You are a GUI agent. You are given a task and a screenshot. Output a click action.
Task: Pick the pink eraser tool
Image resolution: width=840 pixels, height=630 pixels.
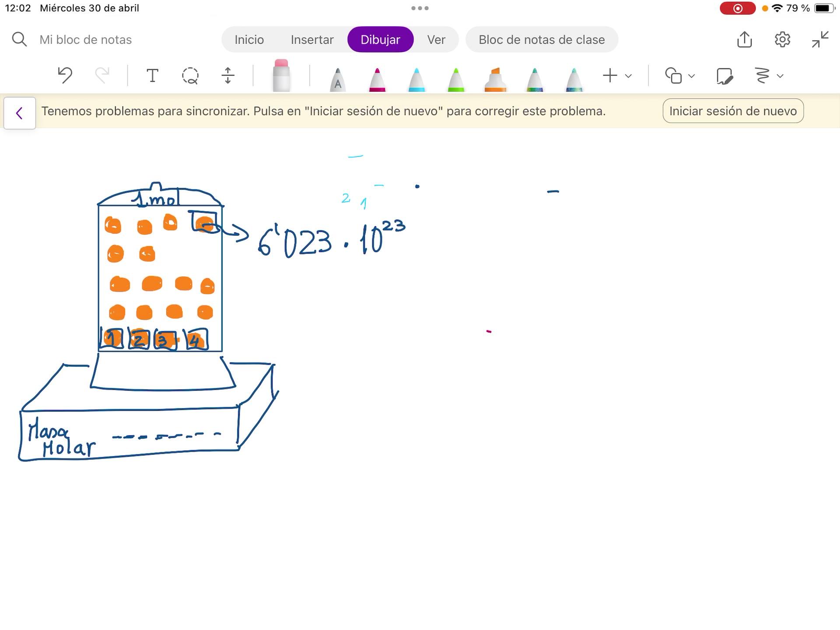tap(281, 76)
